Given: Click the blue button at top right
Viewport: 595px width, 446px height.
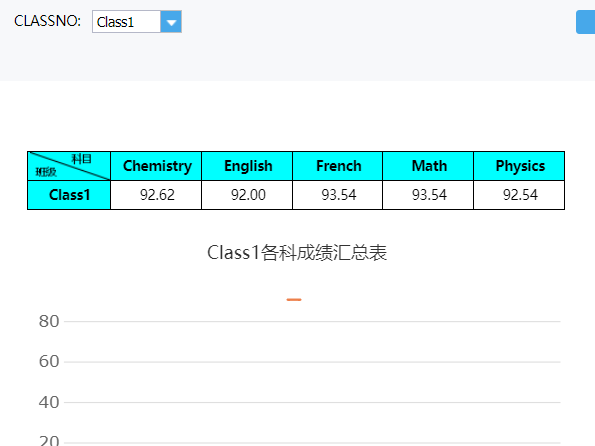Looking at the screenshot, I should (x=586, y=22).
